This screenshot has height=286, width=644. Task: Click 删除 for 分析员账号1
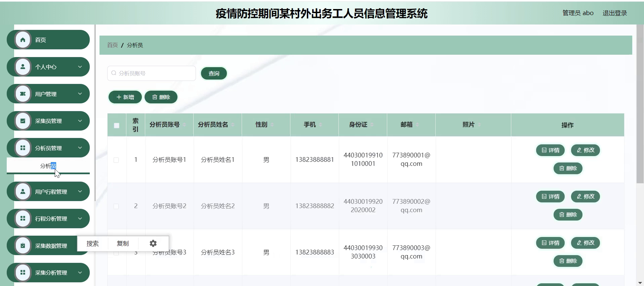pyautogui.click(x=568, y=168)
